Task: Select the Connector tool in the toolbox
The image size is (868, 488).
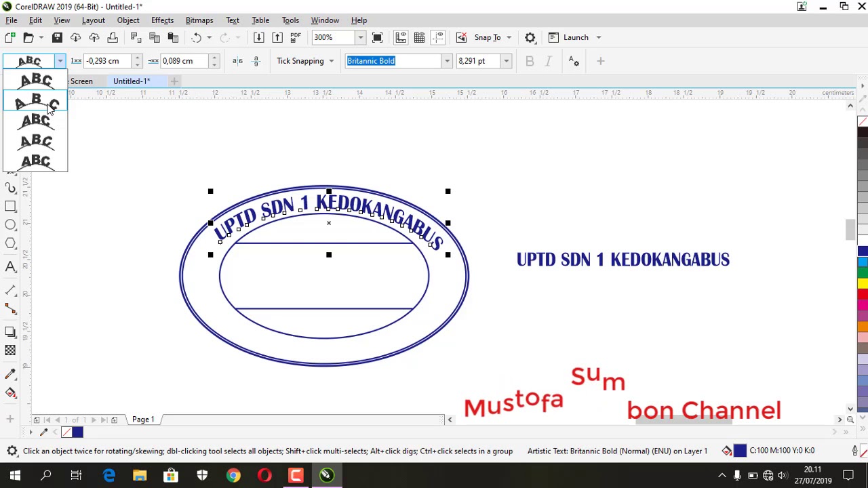Action: click(x=10, y=308)
